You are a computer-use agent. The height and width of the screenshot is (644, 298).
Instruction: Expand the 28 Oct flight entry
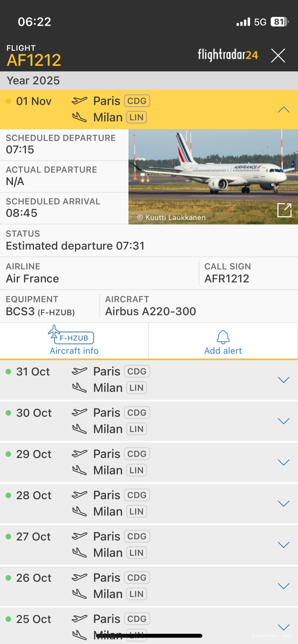284,503
